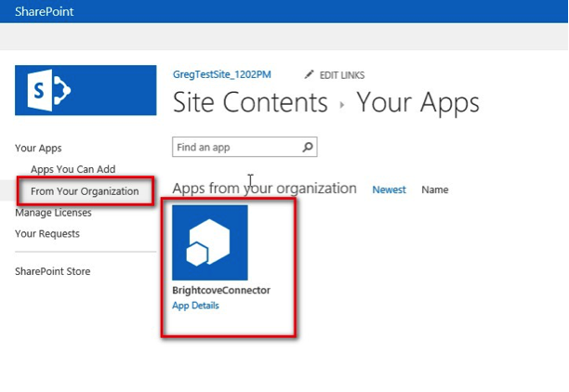
Task: Select From Your Organization in sidebar
Action: coord(84,191)
